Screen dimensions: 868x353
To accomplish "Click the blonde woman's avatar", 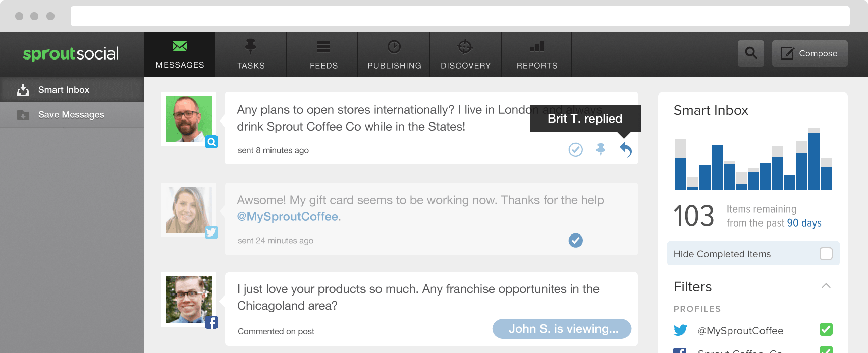I will (189, 210).
